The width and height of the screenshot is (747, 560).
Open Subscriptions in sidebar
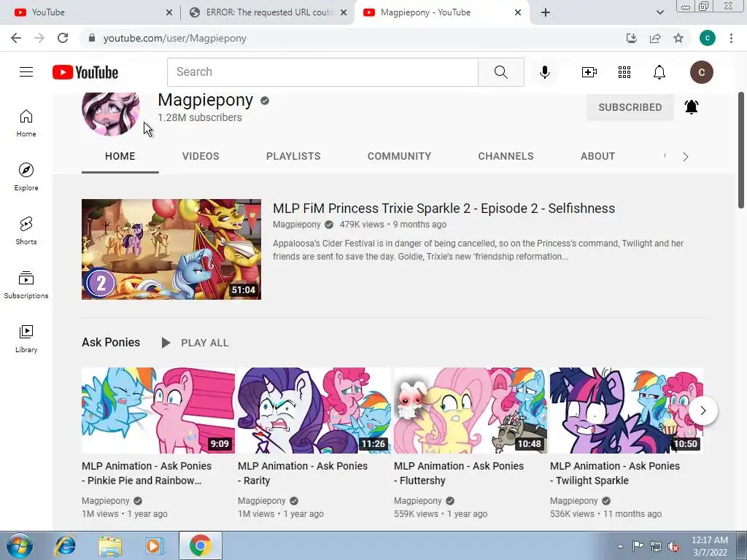pyautogui.click(x=26, y=285)
